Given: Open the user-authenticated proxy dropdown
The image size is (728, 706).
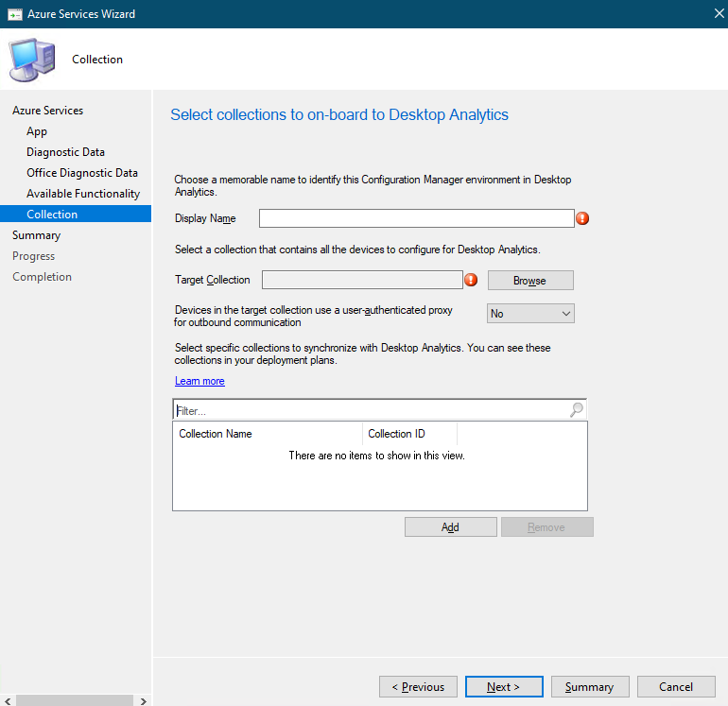Looking at the screenshot, I should pyautogui.click(x=530, y=314).
